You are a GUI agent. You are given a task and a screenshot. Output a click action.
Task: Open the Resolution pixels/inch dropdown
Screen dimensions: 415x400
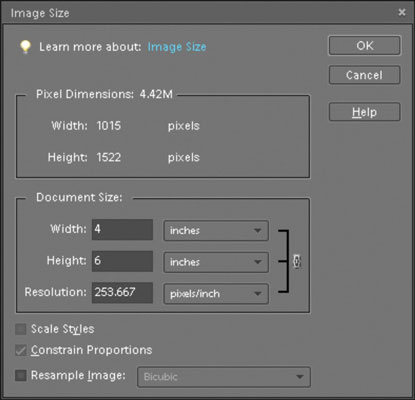pyautogui.click(x=216, y=294)
